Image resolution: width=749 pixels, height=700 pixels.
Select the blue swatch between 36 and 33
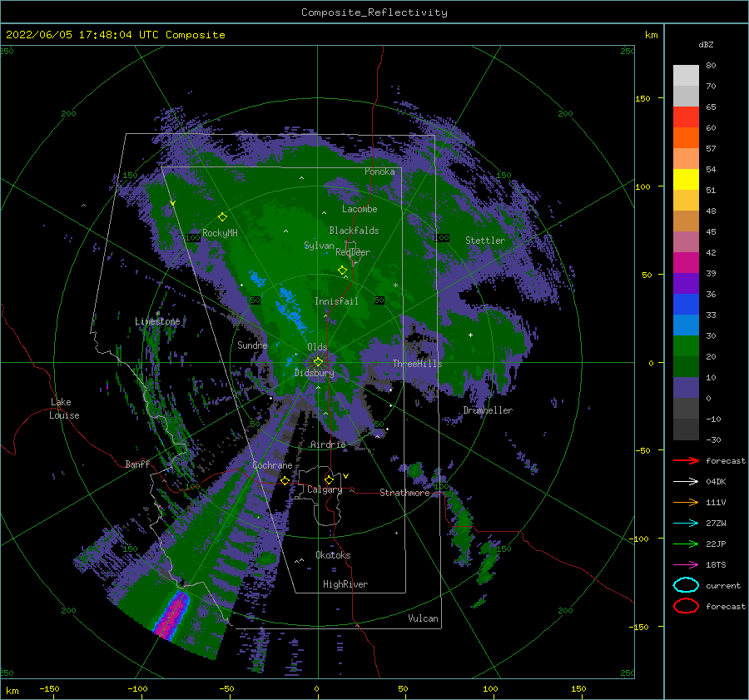(686, 305)
